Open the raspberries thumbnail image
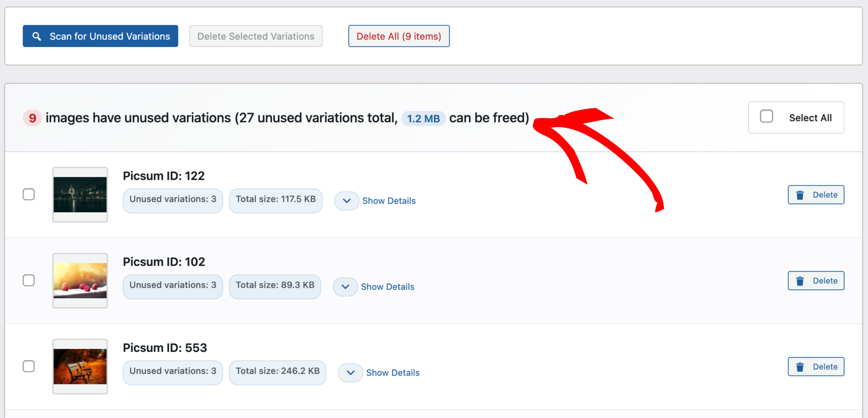This screenshot has width=868, height=418. [80, 280]
